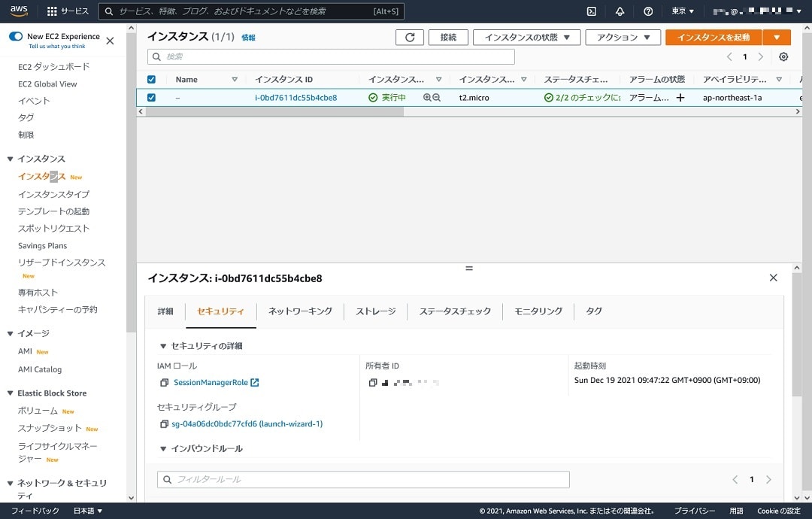Launch the CloudShell terminal icon
Image resolution: width=812 pixels, height=519 pixels.
click(592, 11)
